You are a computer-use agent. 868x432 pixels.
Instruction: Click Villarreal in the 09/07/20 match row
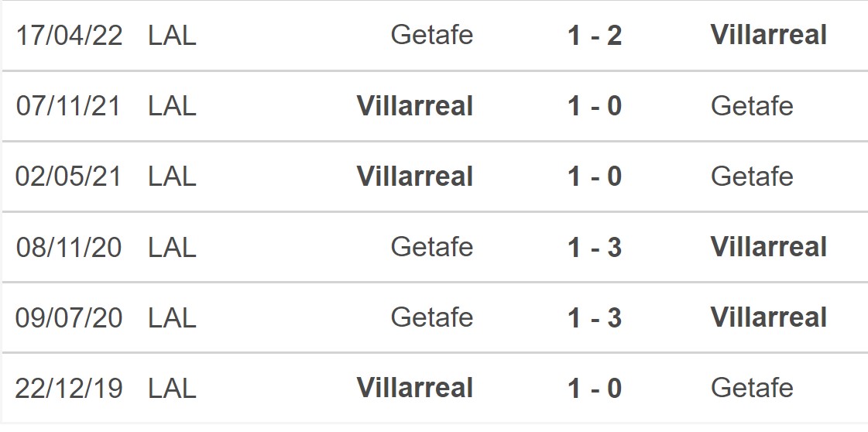[768, 318]
